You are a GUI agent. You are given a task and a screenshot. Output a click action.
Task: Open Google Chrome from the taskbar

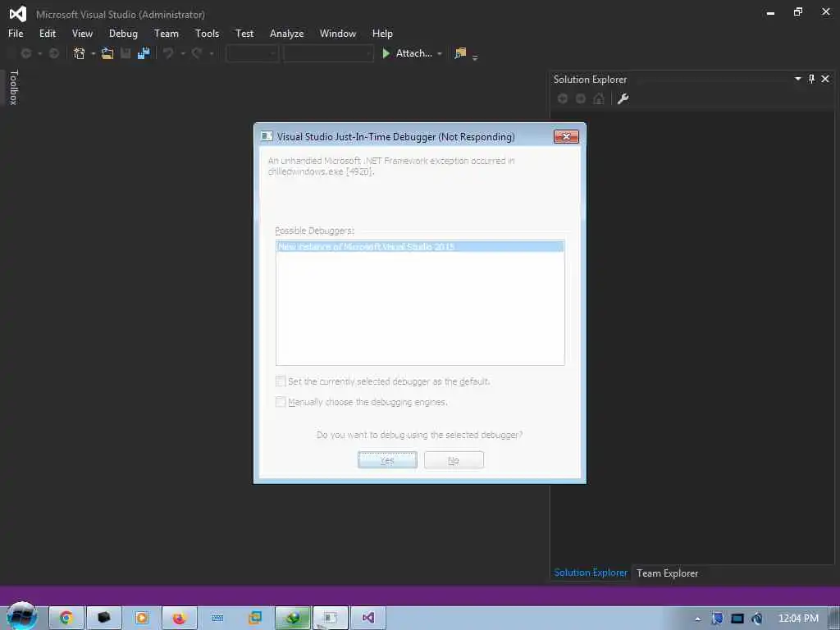coord(66,618)
